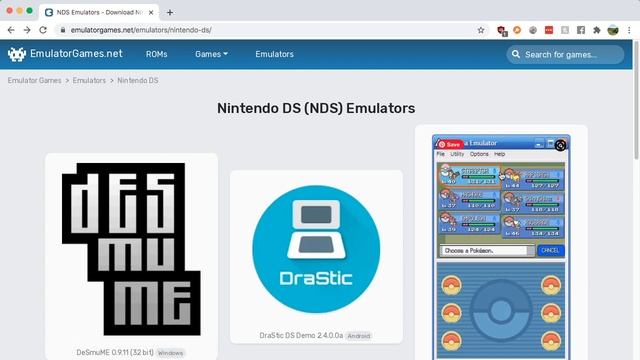Open the orange circle extension icon
The image size is (640, 360).
(x=517, y=30)
